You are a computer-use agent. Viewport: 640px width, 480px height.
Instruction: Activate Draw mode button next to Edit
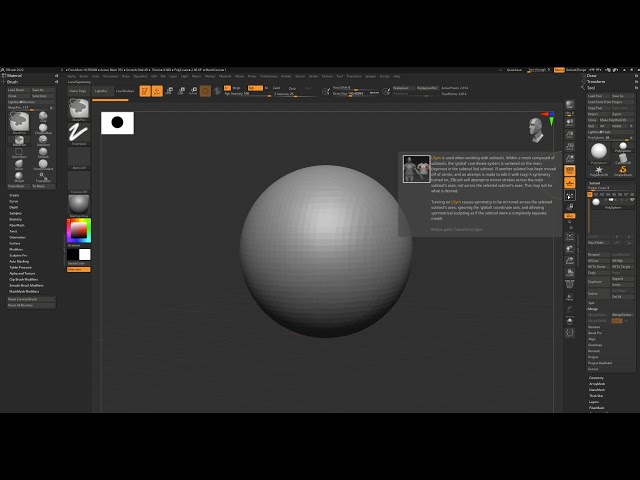pos(157,91)
